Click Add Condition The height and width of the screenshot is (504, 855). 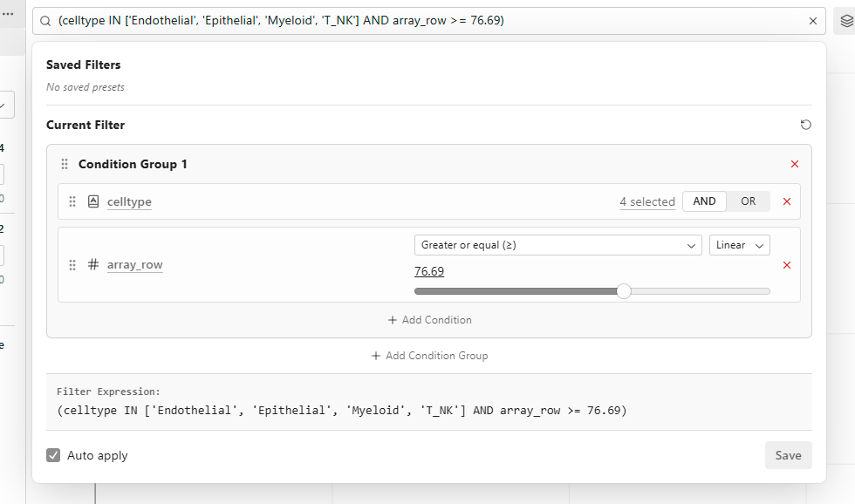429,320
